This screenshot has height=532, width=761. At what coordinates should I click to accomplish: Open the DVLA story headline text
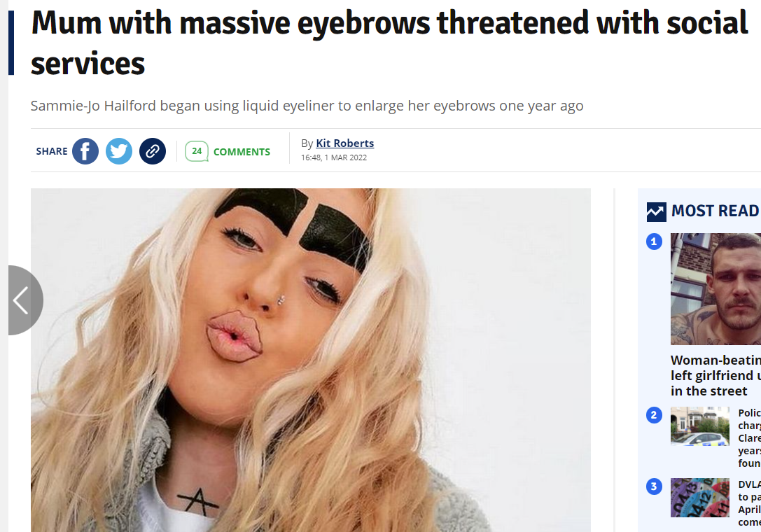[x=749, y=503]
